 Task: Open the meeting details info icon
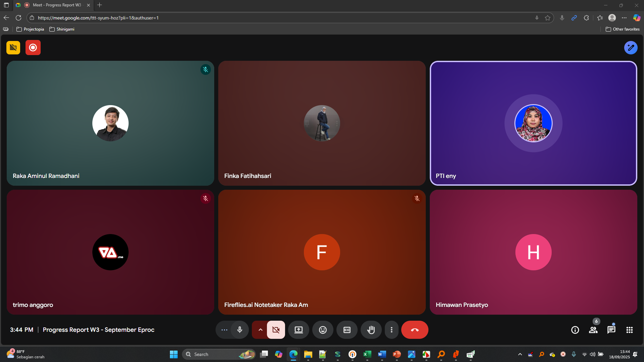point(575,330)
